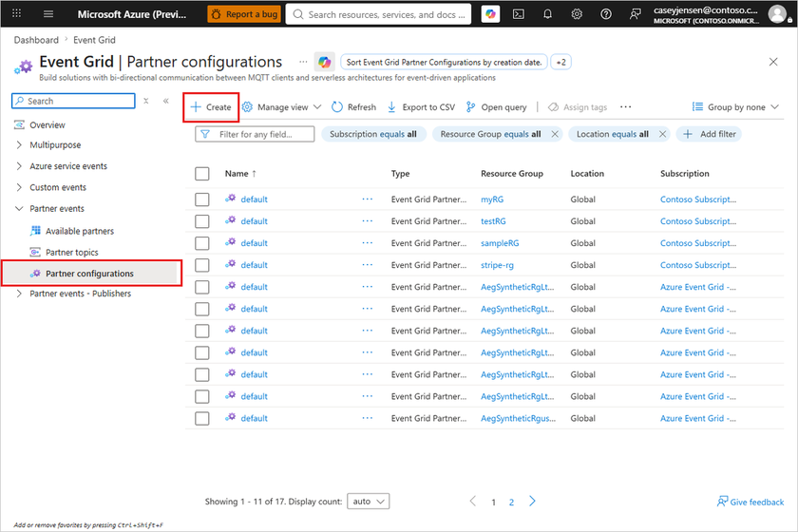
Task: Click Refresh in the toolbar
Action: [353, 107]
